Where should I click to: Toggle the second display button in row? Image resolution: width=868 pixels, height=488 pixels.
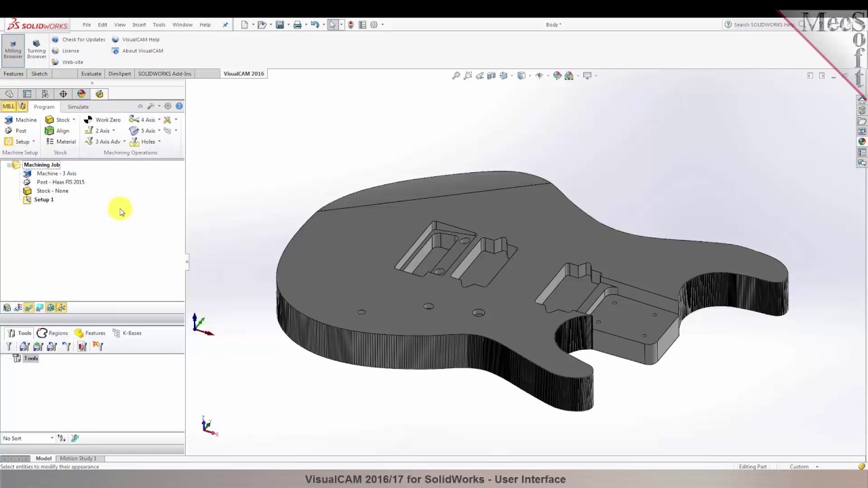(x=18, y=308)
